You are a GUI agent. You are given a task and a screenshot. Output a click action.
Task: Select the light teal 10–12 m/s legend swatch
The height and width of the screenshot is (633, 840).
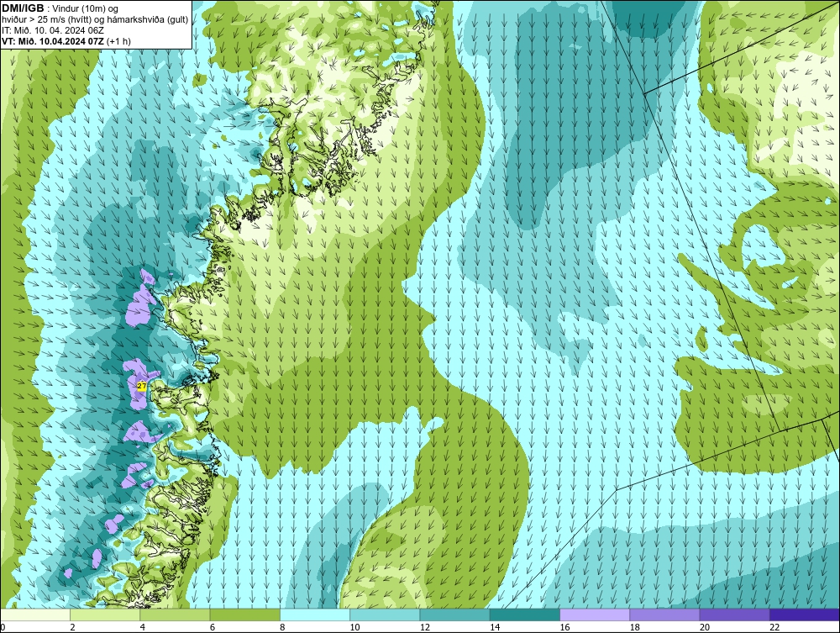[385, 615]
